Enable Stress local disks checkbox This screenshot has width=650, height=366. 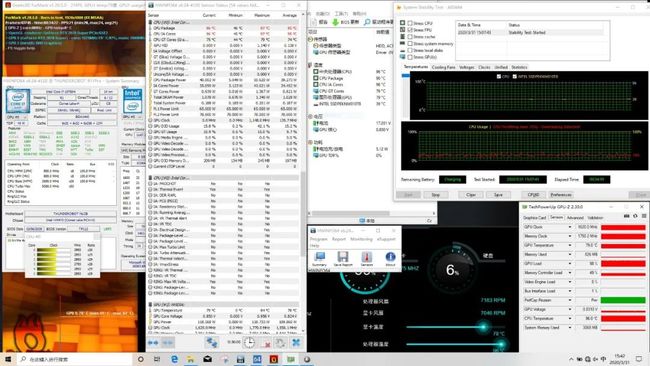tap(410, 50)
